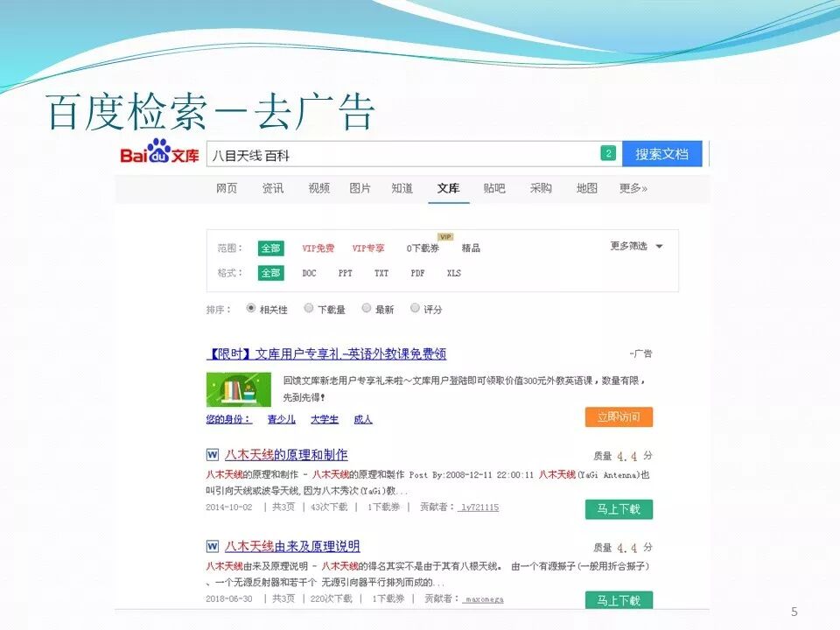Viewport: 840px width, 630px height.
Task: Switch to the 资讯 tab
Action: coord(273,188)
